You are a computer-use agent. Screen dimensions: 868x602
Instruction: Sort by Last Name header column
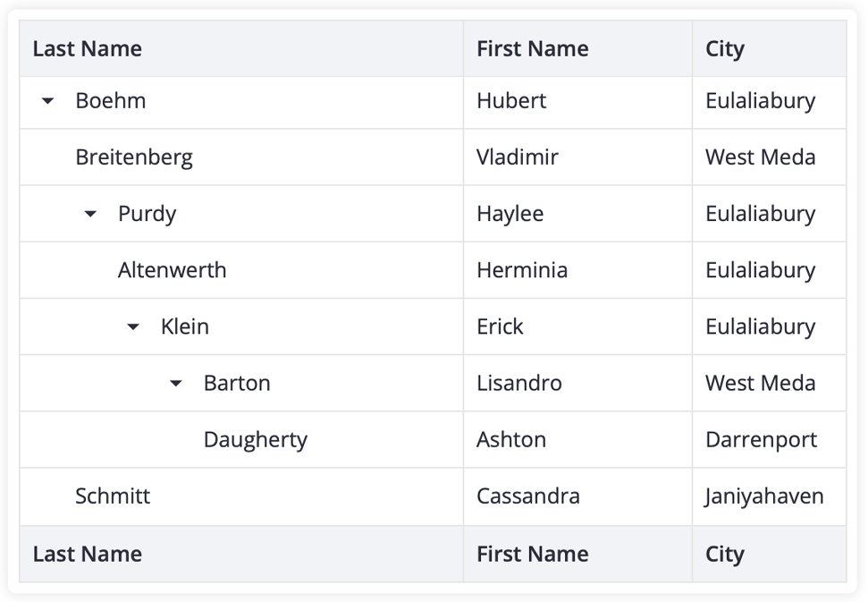point(241,48)
